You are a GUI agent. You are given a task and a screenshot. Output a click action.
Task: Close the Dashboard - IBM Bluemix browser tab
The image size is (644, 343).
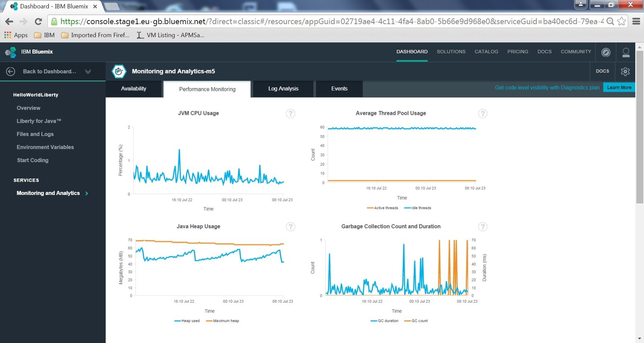pyautogui.click(x=95, y=6)
